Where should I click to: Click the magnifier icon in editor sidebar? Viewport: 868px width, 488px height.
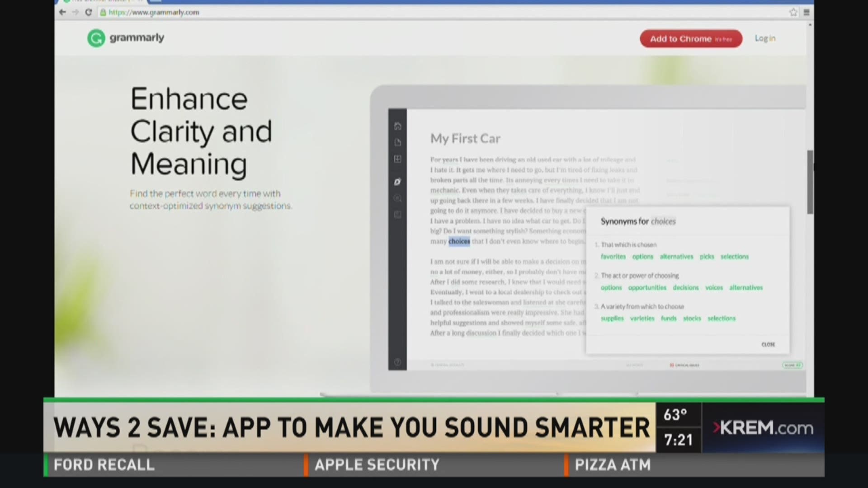pyautogui.click(x=397, y=198)
